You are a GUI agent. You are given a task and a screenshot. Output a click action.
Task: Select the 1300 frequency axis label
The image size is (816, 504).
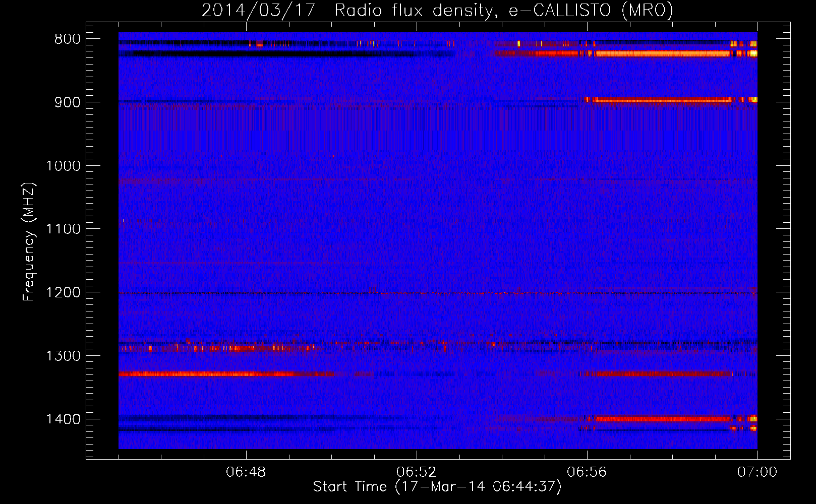pyautogui.click(x=63, y=356)
